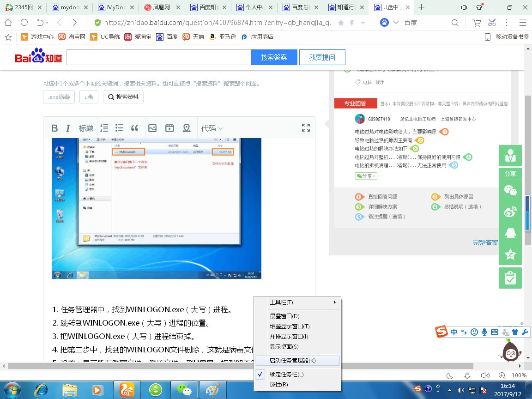Click Windows desktop screenshot image in editor
The height and width of the screenshot is (399, 532).
coord(157,208)
